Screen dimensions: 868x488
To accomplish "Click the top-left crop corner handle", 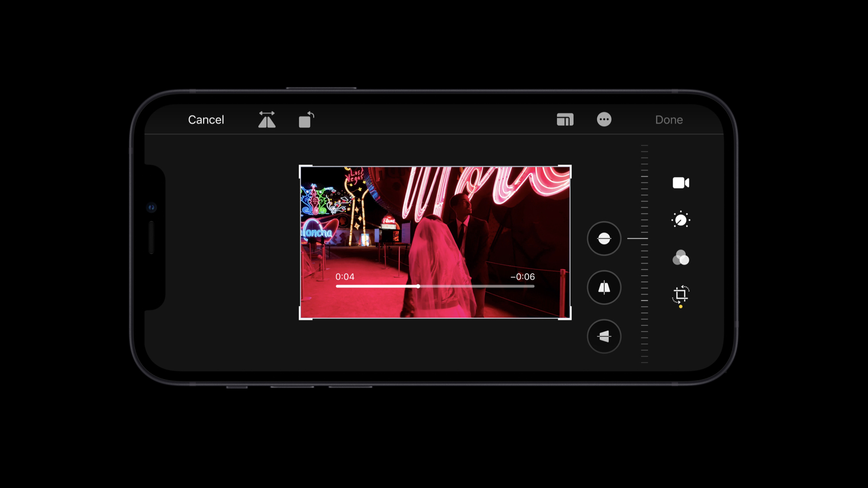I will (301, 167).
